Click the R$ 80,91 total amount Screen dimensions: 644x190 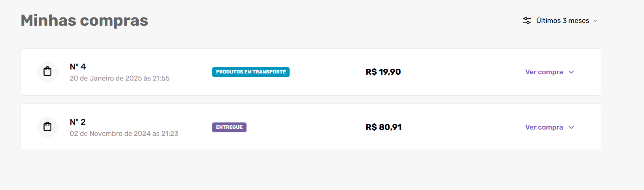[x=384, y=127]
